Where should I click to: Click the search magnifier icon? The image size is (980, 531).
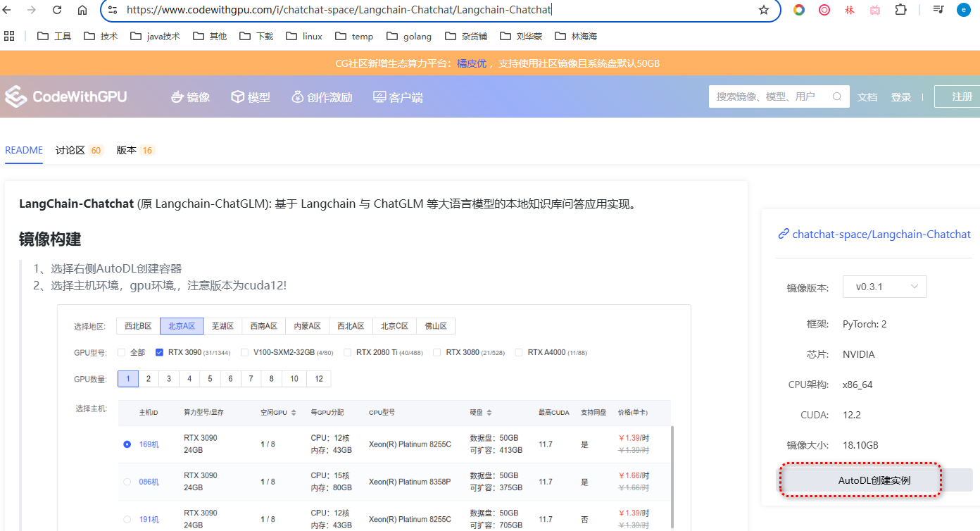coord(837,96)
